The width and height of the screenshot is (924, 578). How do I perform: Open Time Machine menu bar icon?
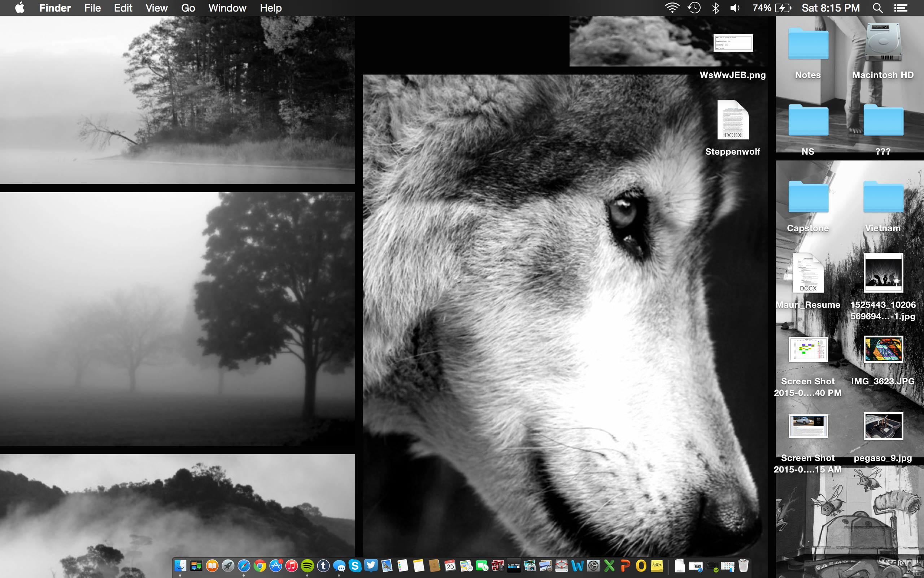pos(694,8)
